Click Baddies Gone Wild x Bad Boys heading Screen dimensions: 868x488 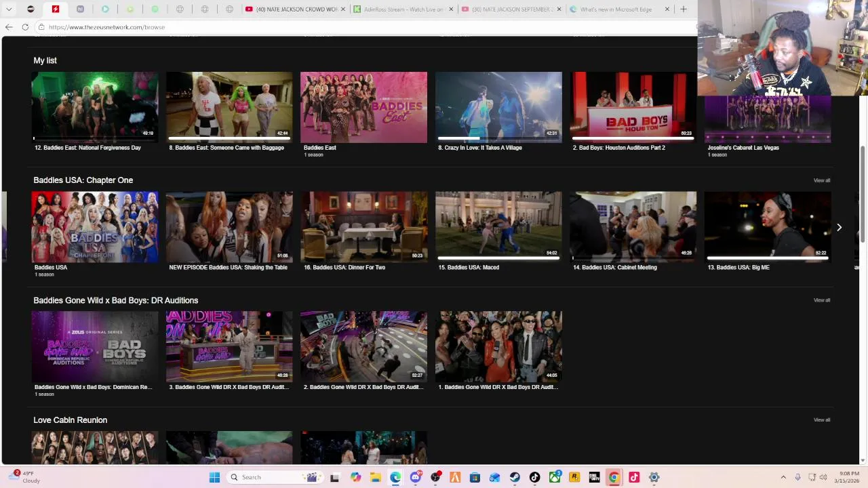(x=115, y=300)
